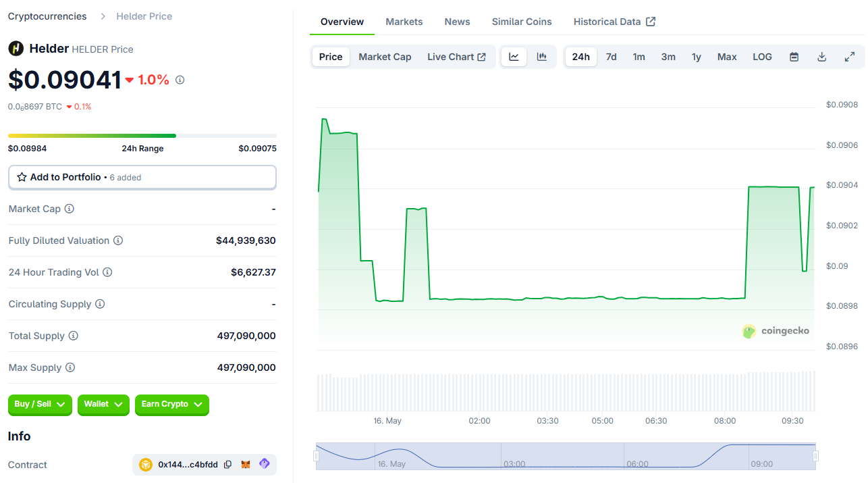The width and height of the screenshot is (868, 483).
Task: Click the 0.0₆8697 BTC price text
Action: pos(35,107)
